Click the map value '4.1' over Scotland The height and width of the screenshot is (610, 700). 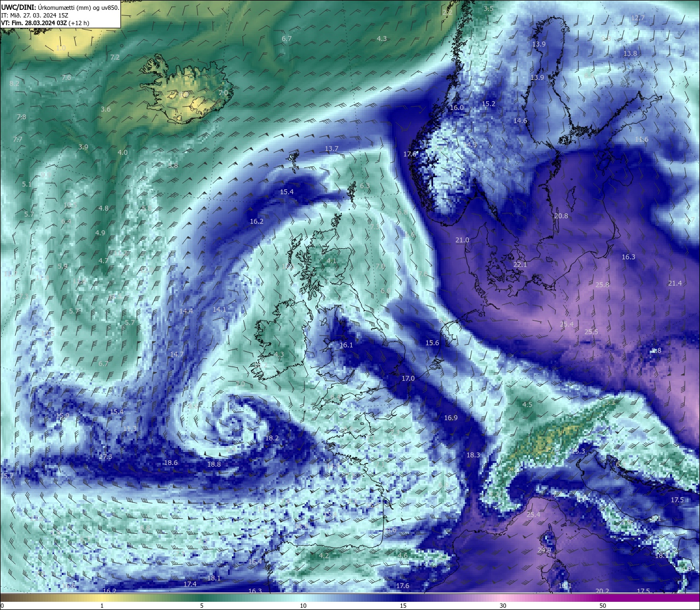[331, 261]
